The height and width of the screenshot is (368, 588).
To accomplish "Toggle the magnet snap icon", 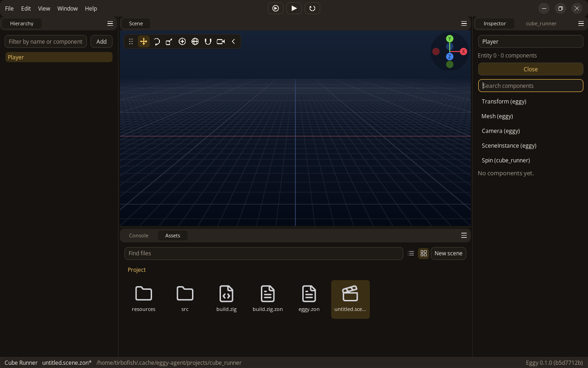I will [x=208, y=41].
